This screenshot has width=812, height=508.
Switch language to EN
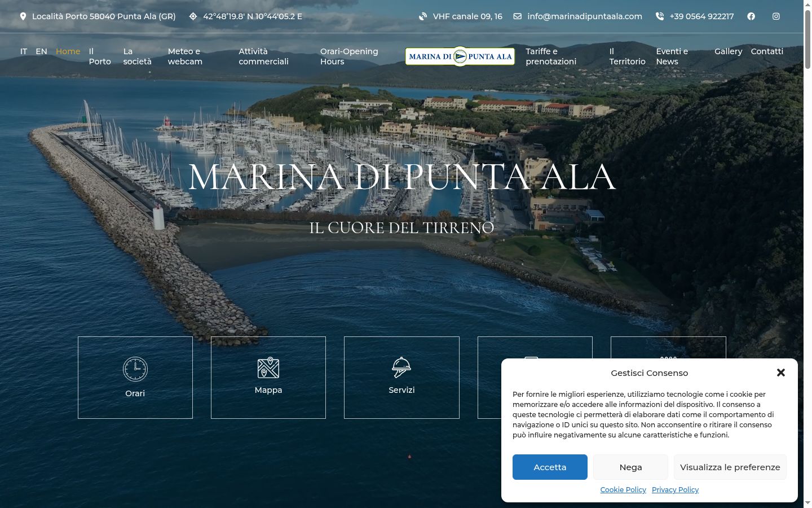pyautogui.click(x=41, y=51)
